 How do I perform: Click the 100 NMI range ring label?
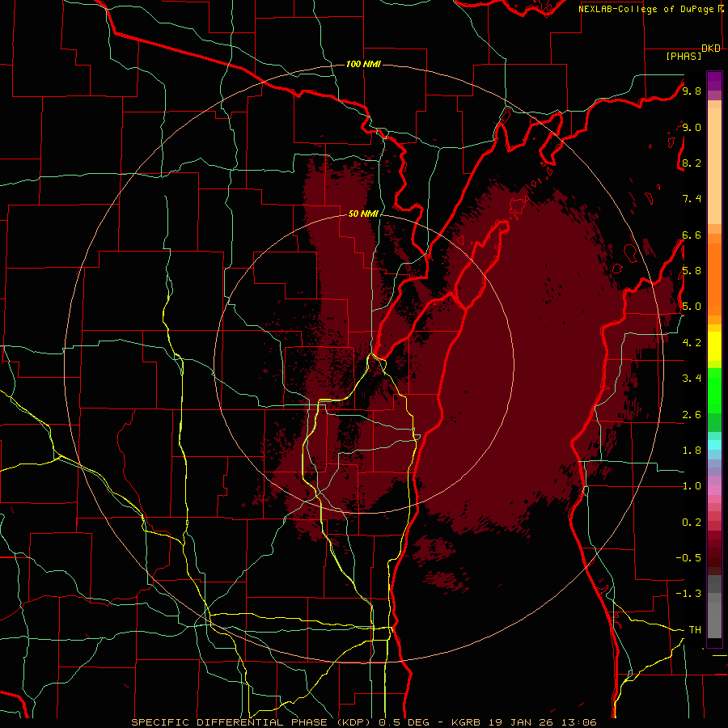pos(363,64)
